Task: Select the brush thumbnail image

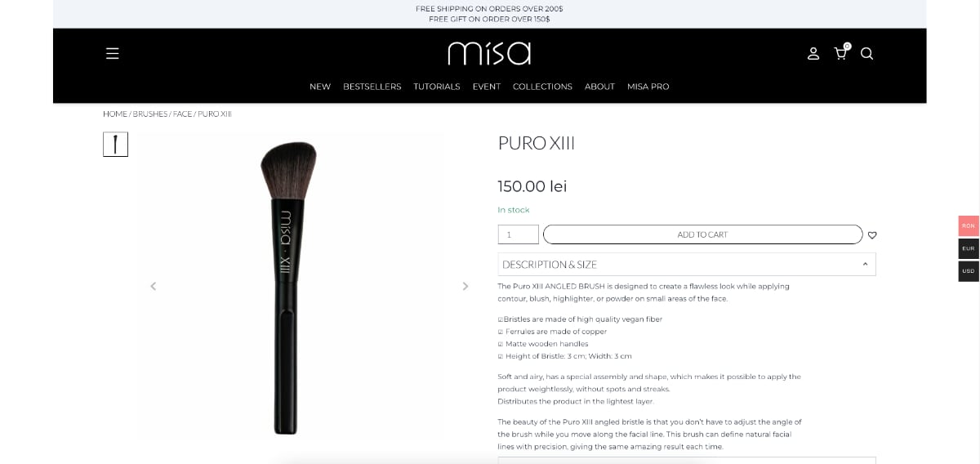Action: point(115,145)
